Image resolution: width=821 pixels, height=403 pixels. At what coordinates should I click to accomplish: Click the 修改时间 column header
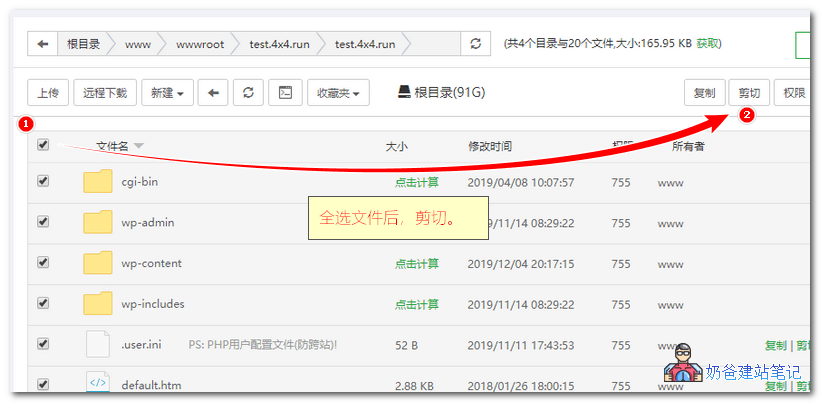click(x=490, y=147)
